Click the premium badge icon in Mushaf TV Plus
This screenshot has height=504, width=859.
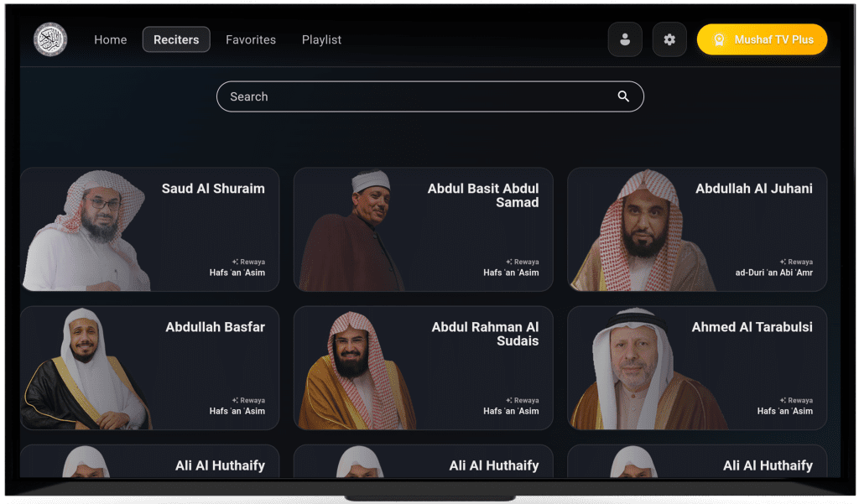pyautogui.click(x=719, y=39)
